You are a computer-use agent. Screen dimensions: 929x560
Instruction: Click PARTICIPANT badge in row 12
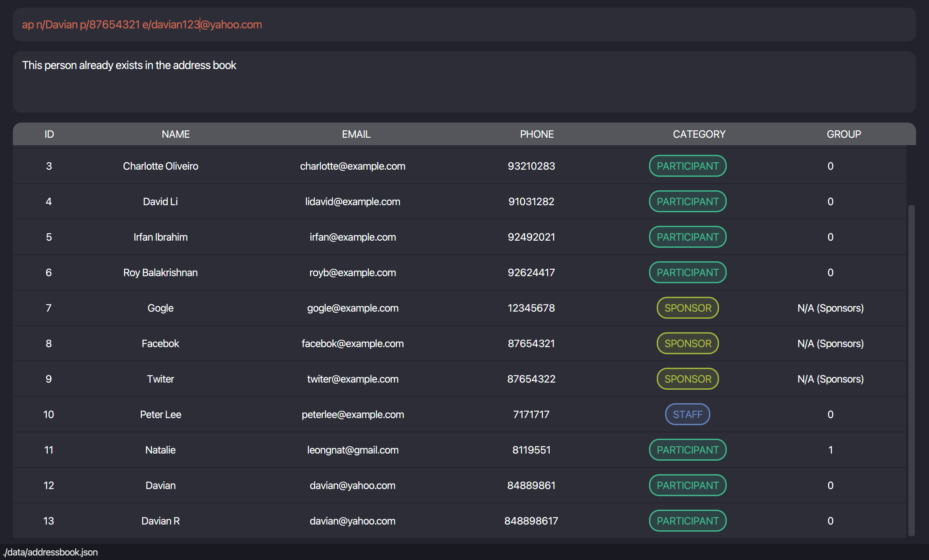(688, 485)
